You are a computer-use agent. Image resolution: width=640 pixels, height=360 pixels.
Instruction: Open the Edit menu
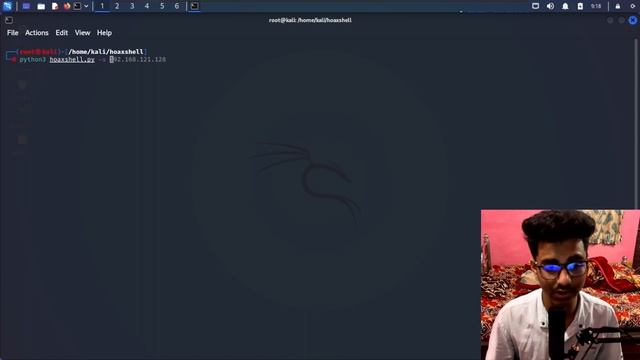(62, 33)
